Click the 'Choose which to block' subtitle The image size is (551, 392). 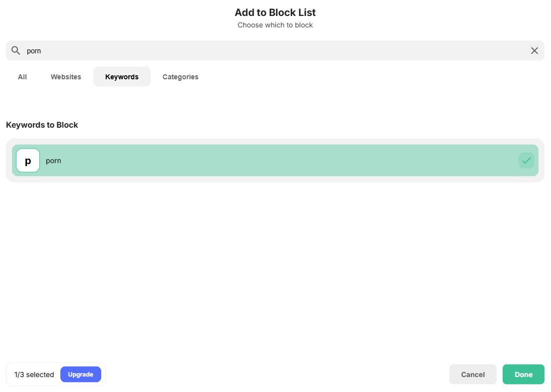tap(275, 25)
